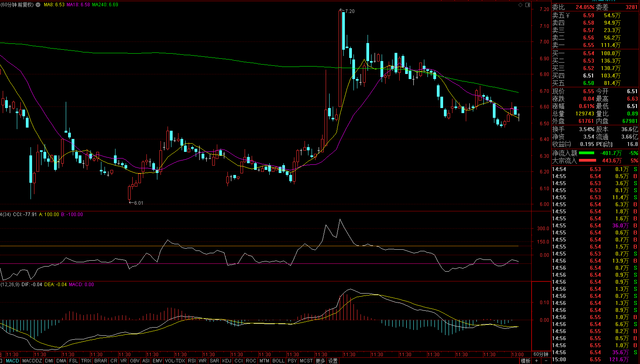Click the DIF: -0.04 value label
Image resolution: width=640 pixels, height=364 pixels.
(x=32, y=285)
